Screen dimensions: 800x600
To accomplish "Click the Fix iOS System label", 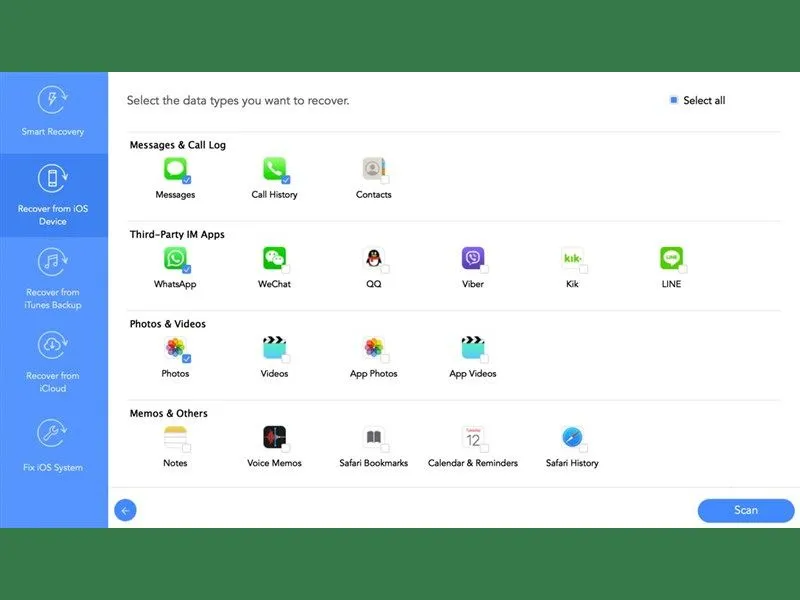I will 53,467.
